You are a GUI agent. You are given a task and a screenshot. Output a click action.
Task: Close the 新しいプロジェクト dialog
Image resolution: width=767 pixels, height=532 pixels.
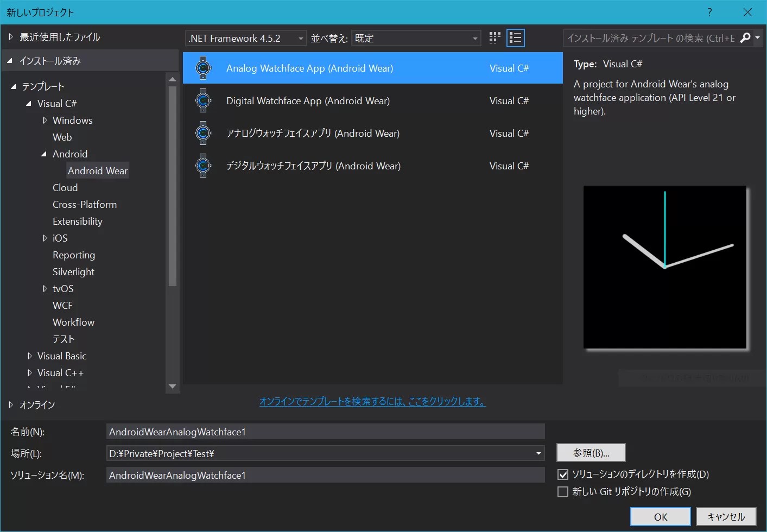pyautogui.click(x=747, y=12)
